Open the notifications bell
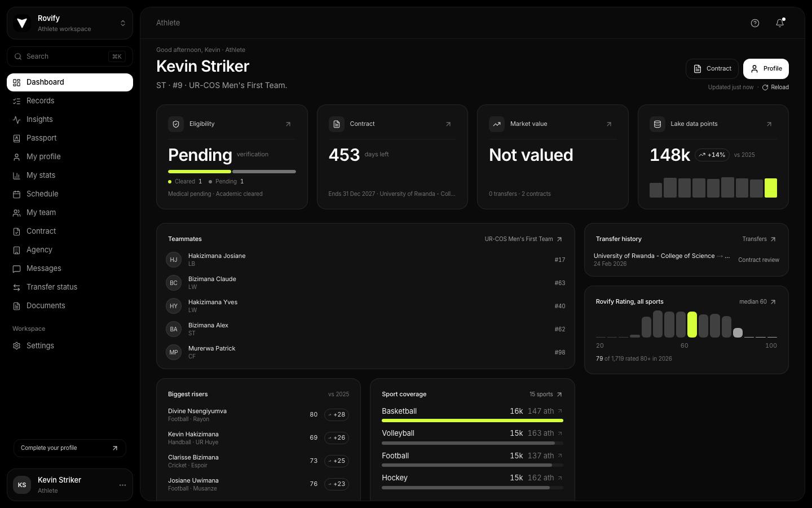812x508 pixels. coord(780,23)
